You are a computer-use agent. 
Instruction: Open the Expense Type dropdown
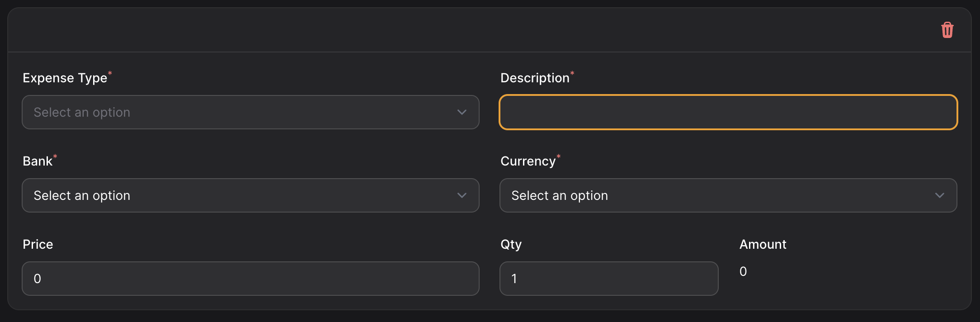(250, 112)
